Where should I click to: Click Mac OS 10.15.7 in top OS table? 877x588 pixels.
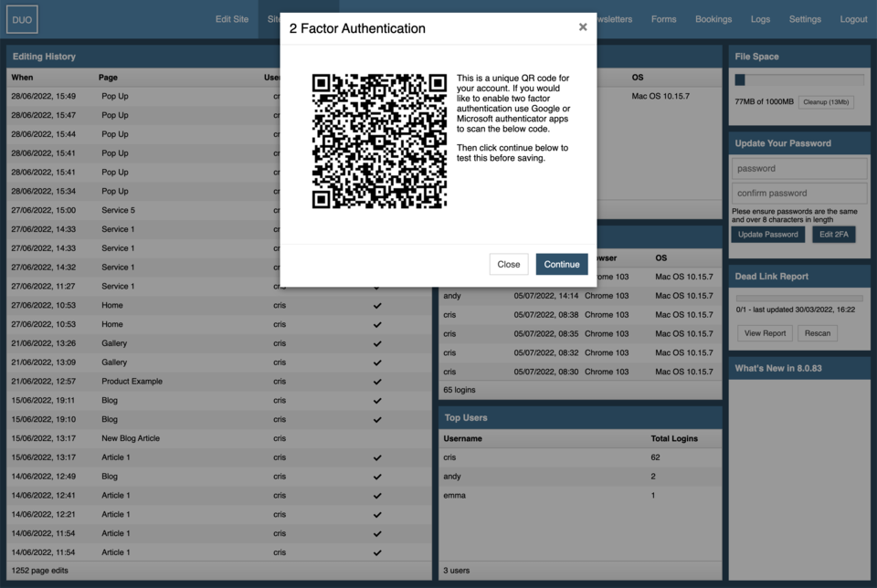click(x=660, y=96)
